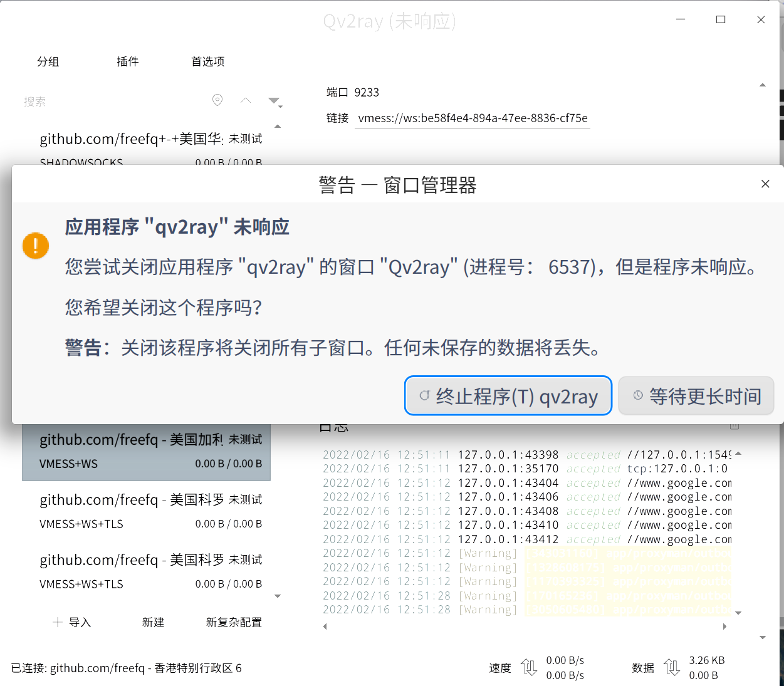Viewport: 784px width, 686px height.
Task: Select the last 美国科罗 VMESS+WS+TLS entry
Action: [147, 571]
